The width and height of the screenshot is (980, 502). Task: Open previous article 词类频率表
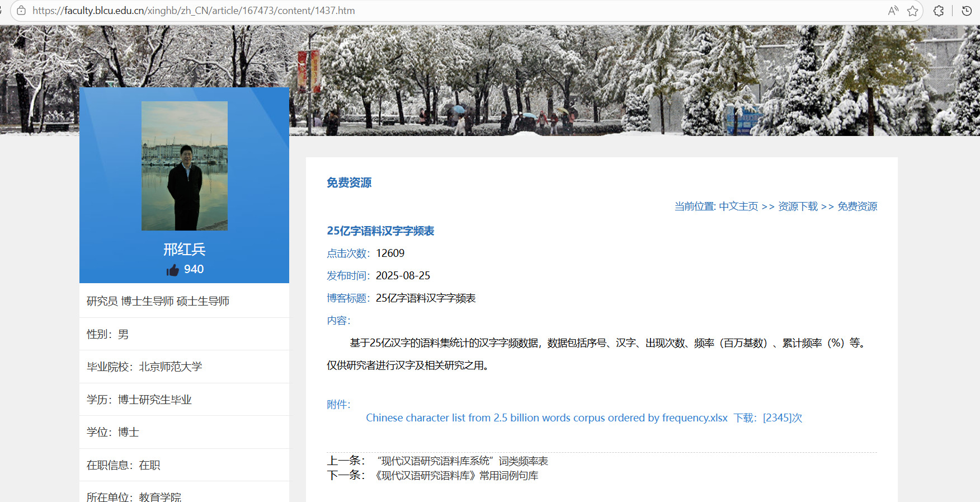coord(462,461)
